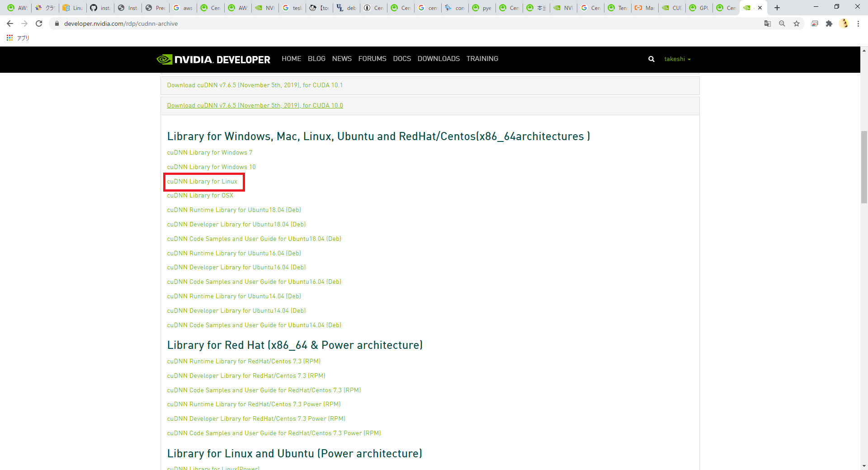Download cuDNN Developer Library for Ubuntu18.04

pyautogui.click(x=236, y=225)
